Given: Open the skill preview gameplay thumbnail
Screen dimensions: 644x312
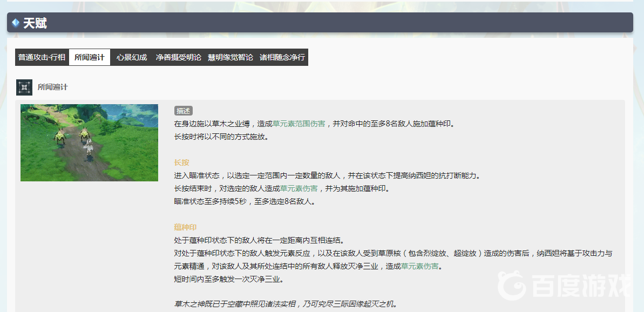Looking at the screenshot, I should coord(89,143).
